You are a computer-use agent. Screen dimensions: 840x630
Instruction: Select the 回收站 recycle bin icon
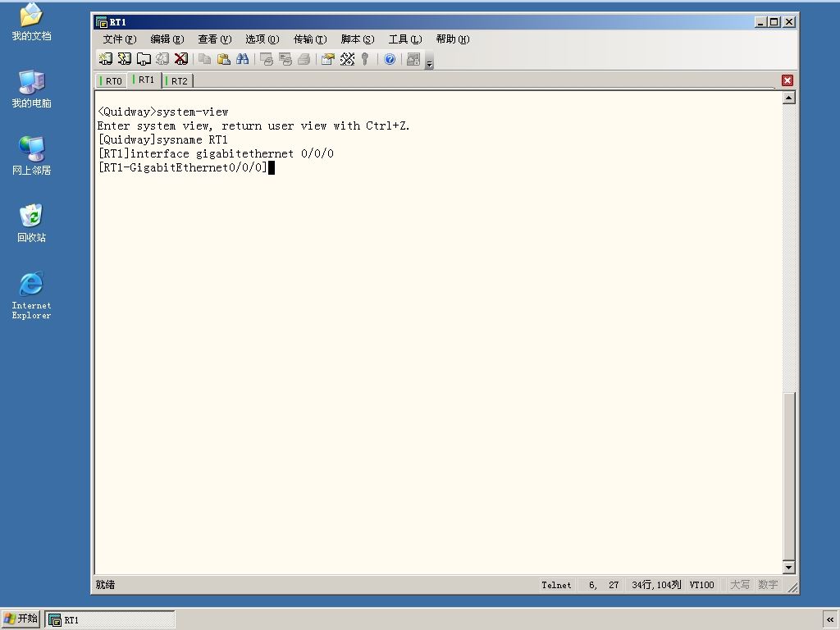click(31, 223)
